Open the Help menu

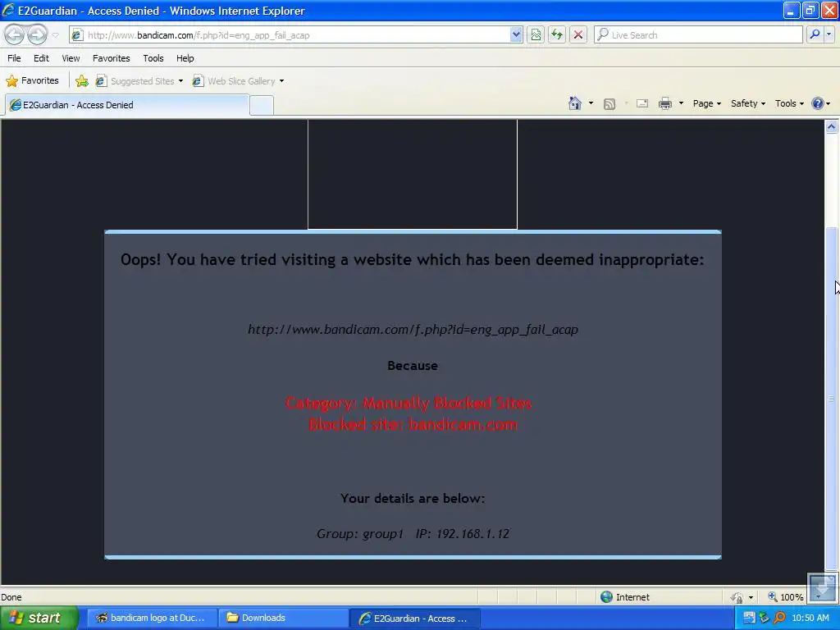click(185, 58)
